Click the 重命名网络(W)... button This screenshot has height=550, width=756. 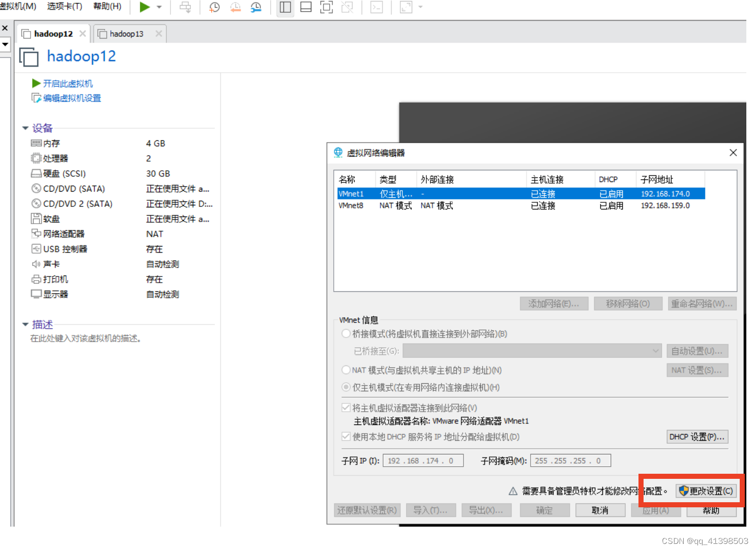(702, 303)
